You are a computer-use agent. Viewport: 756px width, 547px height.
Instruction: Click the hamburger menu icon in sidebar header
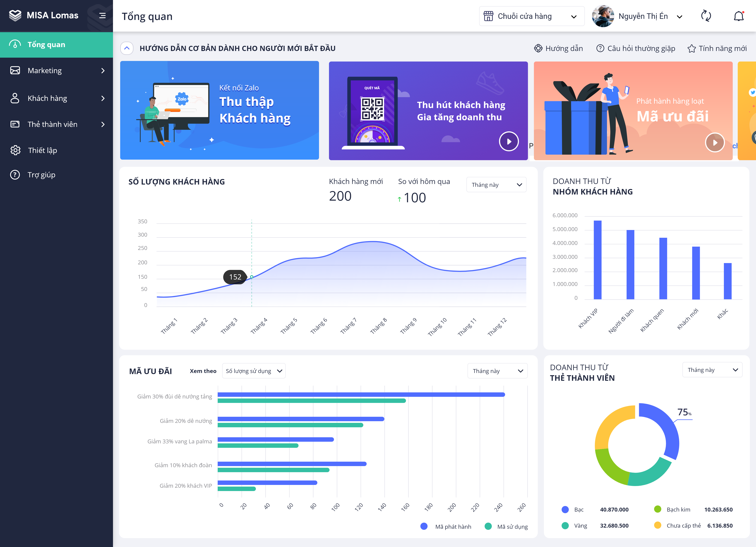[x=102, y=16]
